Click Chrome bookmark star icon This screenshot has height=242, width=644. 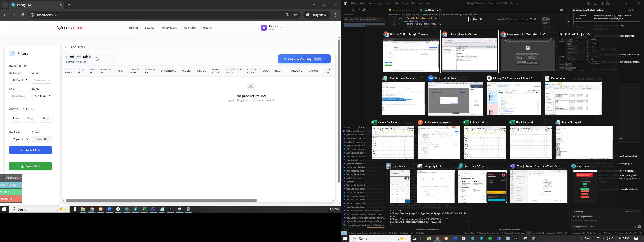(x=295, y=15)
